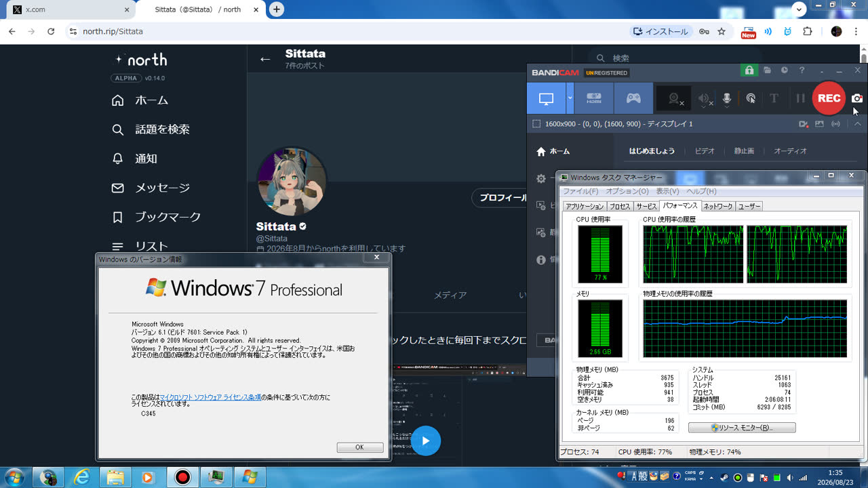Select メディア tab on profile

(x=450, y=295)
